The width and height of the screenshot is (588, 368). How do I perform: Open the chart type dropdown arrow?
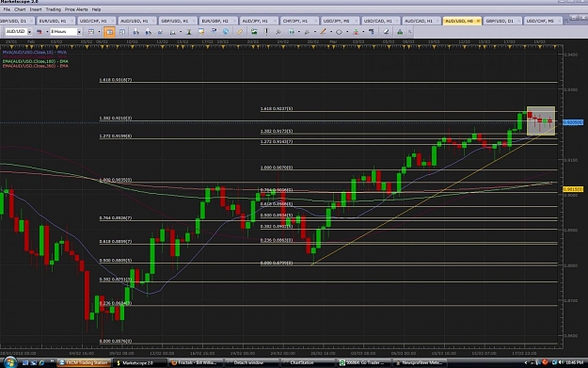pos(100,32)
